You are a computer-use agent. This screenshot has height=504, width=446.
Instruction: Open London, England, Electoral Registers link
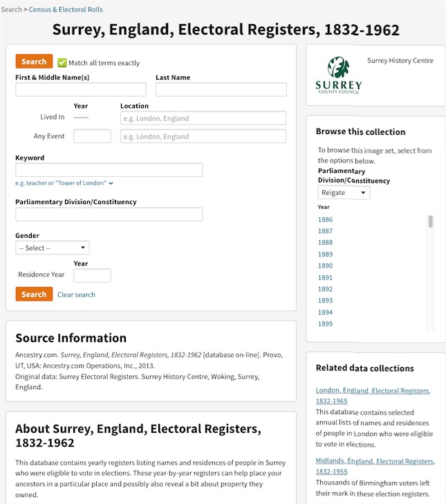373,395
